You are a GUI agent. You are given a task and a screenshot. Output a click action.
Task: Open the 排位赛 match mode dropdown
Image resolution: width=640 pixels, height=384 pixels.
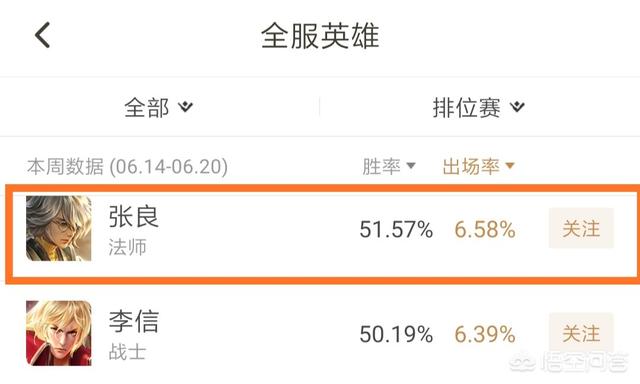click(479, 108)
